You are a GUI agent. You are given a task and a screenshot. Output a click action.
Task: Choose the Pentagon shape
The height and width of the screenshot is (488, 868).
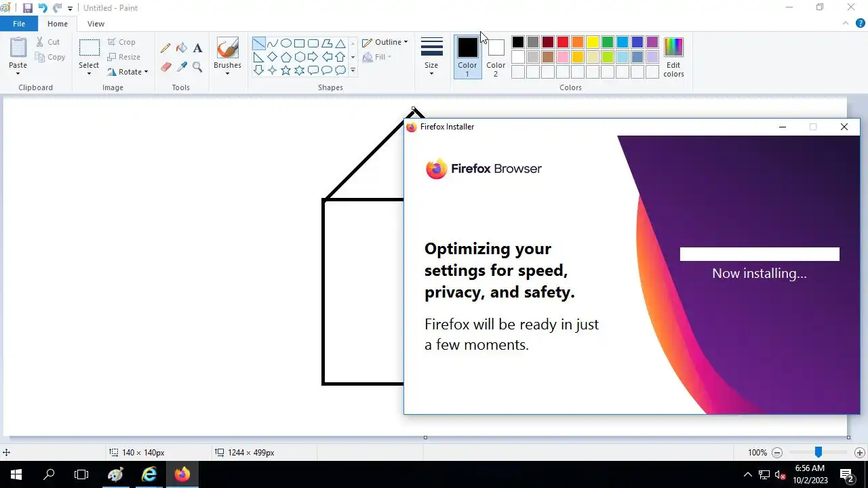coord(285,57)
